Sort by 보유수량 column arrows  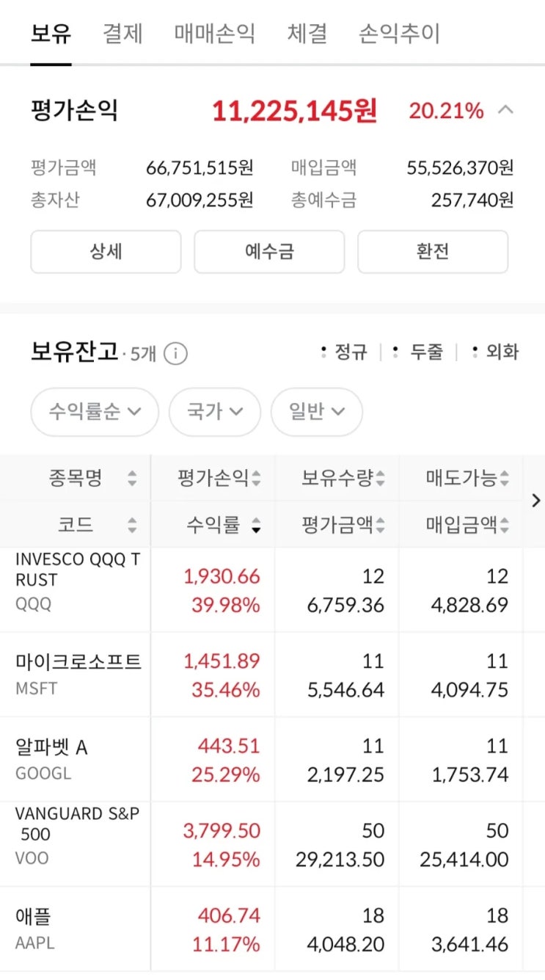(380, 479)
